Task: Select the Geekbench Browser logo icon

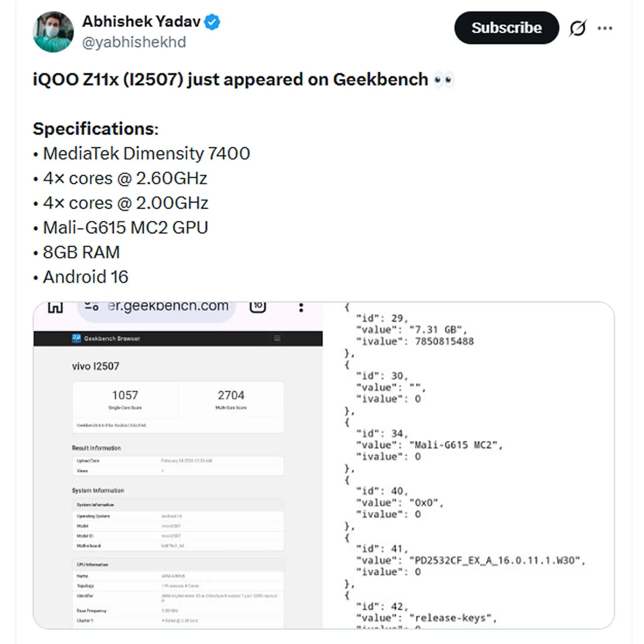Action: (76, 339)
